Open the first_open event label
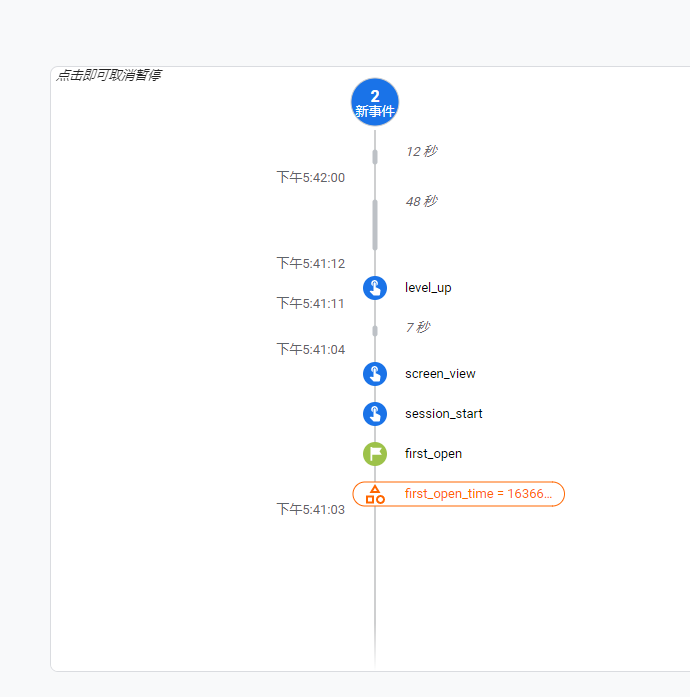The width and height of the screenshot is (690, 697). [433, 454]
